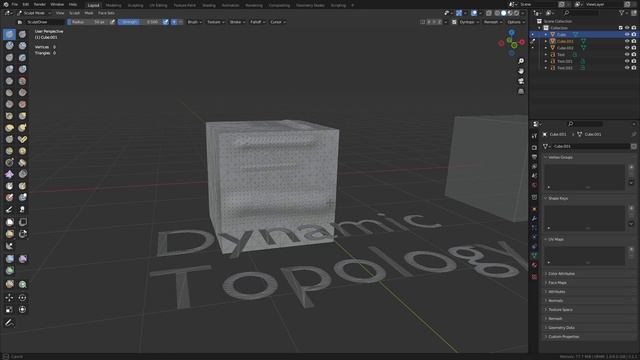Open the Render menu
The width and height of the screenshot is (640, 360).
click(40, 4)
